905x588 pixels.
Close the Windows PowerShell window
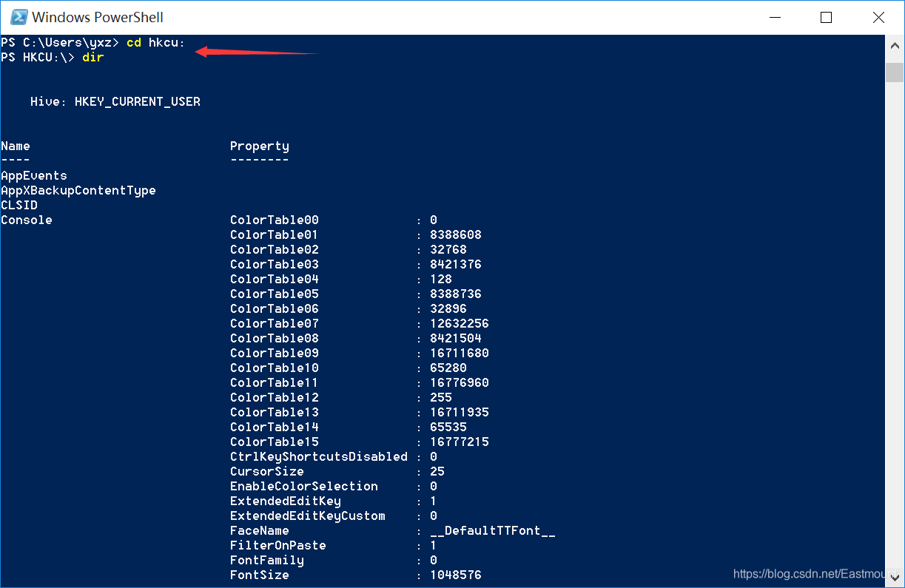pyautogui.click(x=878, y=17)
